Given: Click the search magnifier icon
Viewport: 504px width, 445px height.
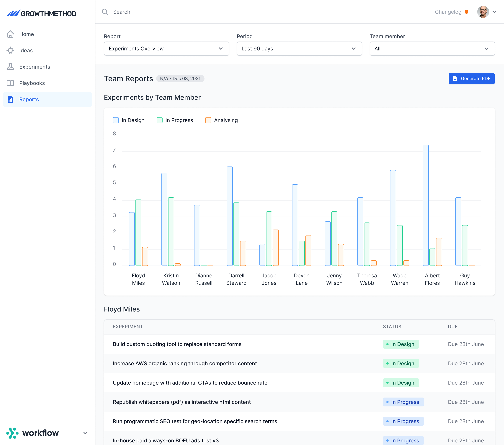Looking at the screenshot, I should [105, 12].
